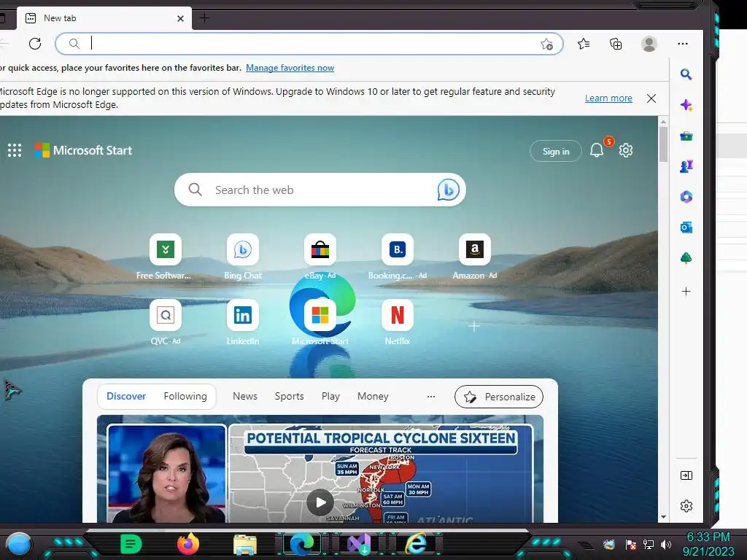
Task: Open the Collections icon in toolbar
Action: 616,44
